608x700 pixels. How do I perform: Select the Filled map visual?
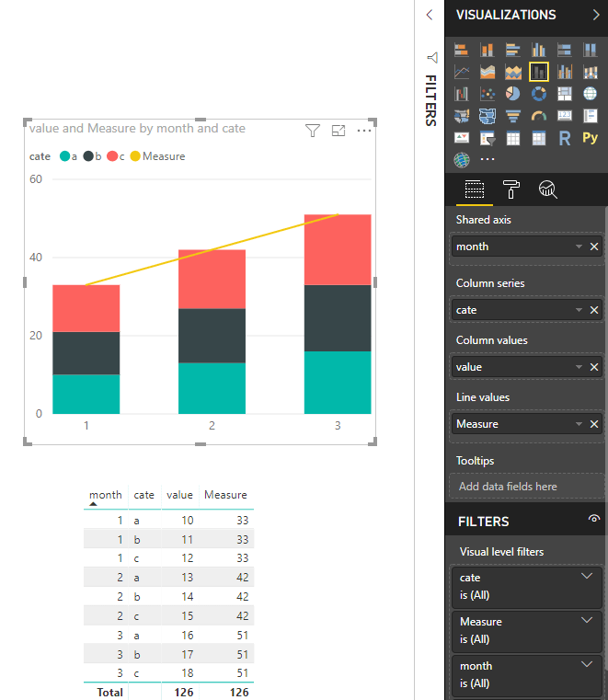click(462, 116)
